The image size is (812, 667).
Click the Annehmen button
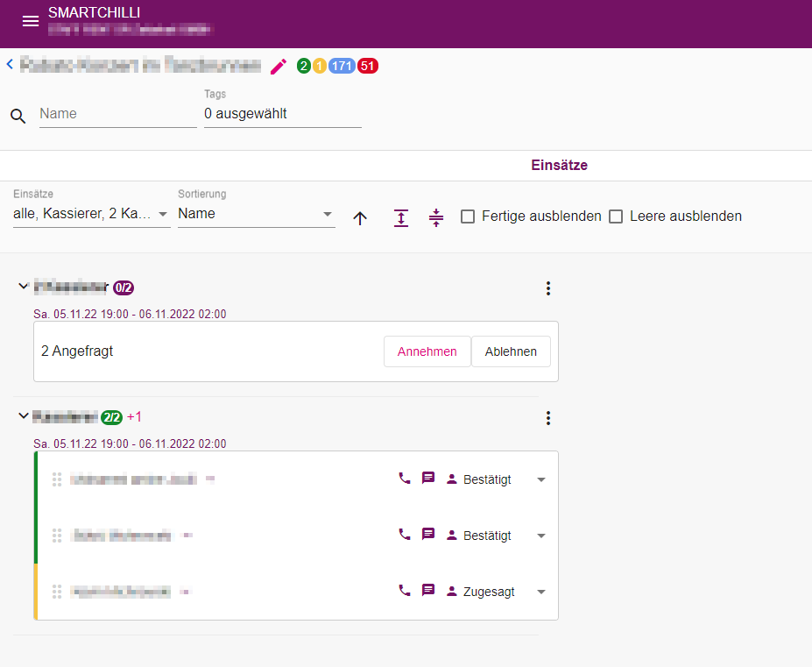427,351
